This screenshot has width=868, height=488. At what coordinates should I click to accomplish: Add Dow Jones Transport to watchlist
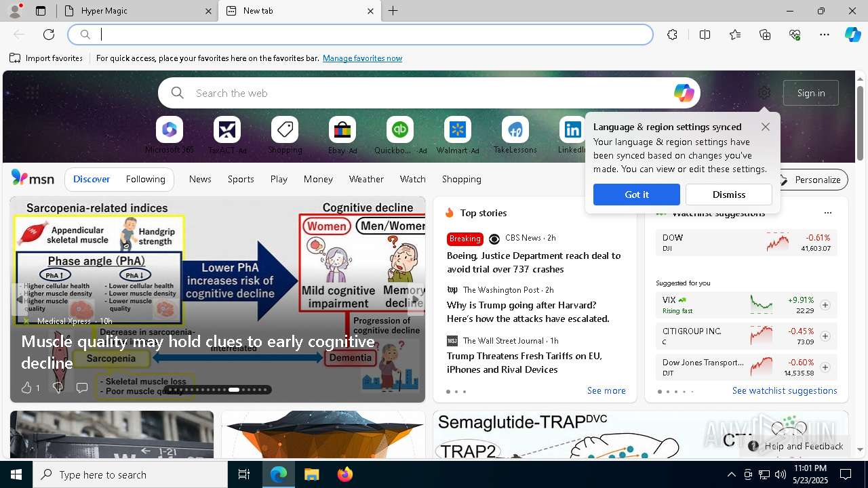[825, 367]
